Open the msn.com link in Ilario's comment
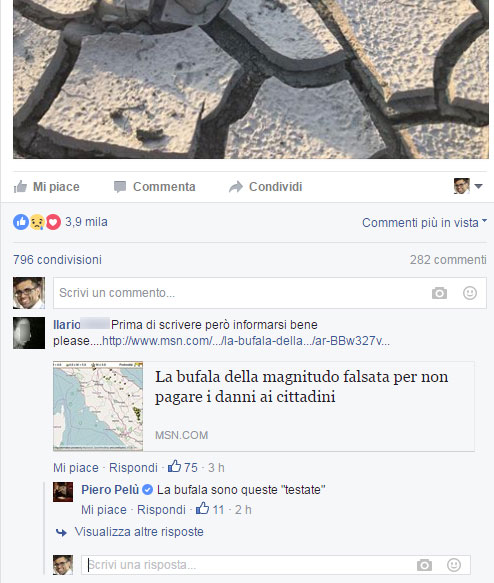The image size is (494, 583). [246, 341]
